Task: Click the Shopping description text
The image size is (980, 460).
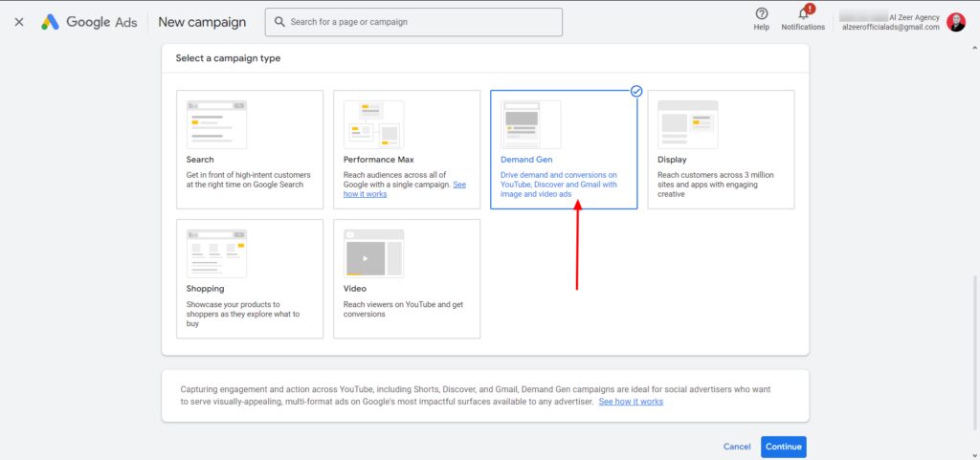Action: point(242,314)
